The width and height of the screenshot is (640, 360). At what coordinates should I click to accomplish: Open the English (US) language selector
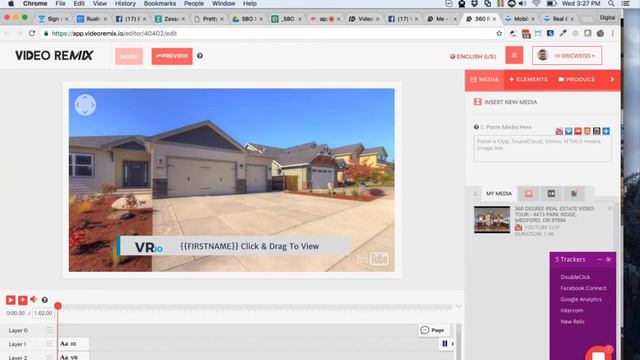click(473, 56)
